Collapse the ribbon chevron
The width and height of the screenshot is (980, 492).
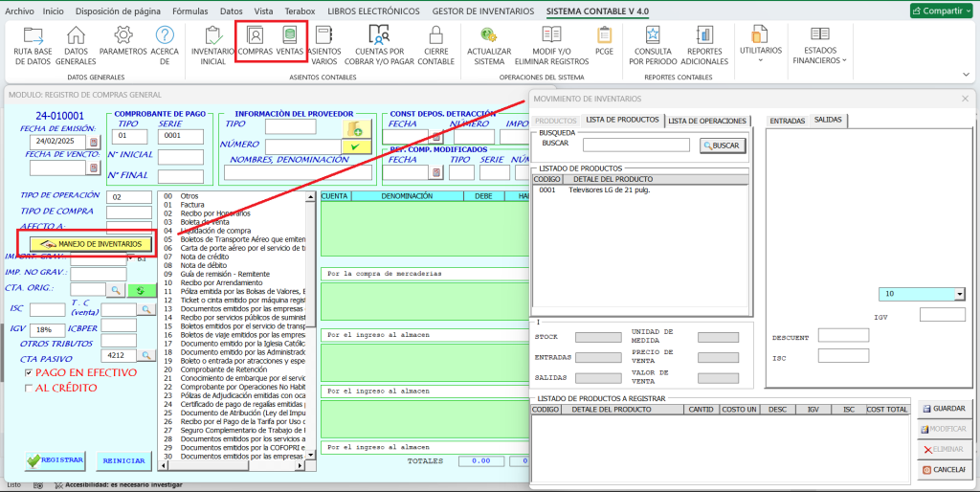point(966,74)
